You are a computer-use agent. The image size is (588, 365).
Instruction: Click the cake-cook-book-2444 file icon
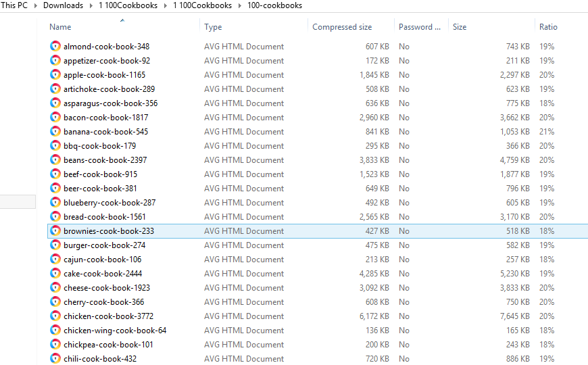55,274
